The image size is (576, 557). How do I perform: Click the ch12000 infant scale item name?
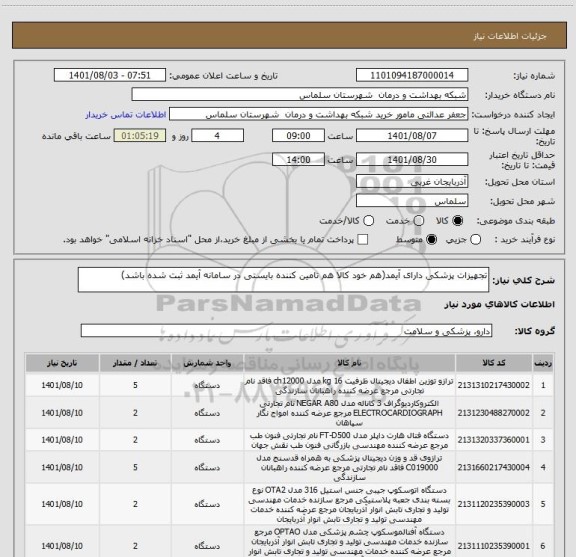(349, 385)
